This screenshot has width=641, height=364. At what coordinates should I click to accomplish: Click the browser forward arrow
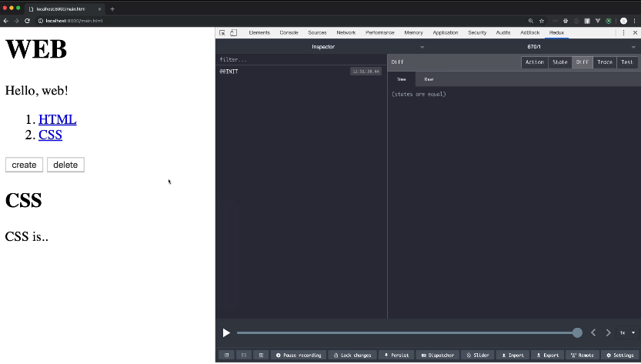point(16,21)
